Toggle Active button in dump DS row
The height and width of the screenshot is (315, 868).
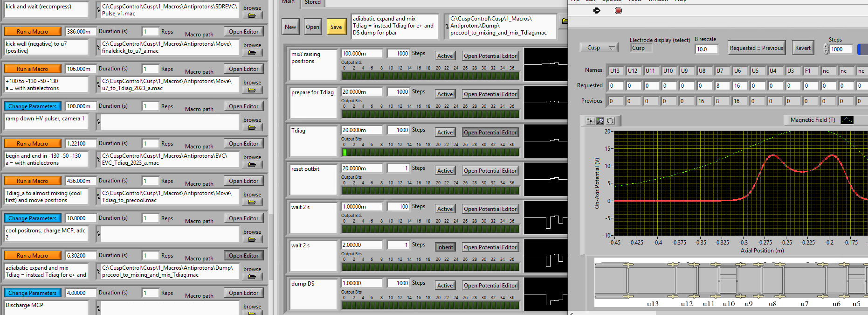coord(445,285)
